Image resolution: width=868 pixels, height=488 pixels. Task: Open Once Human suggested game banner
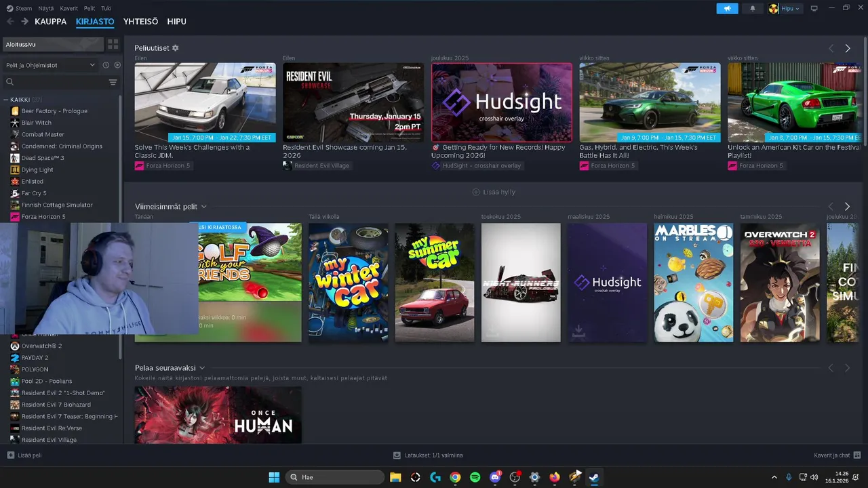pos(218,415)
